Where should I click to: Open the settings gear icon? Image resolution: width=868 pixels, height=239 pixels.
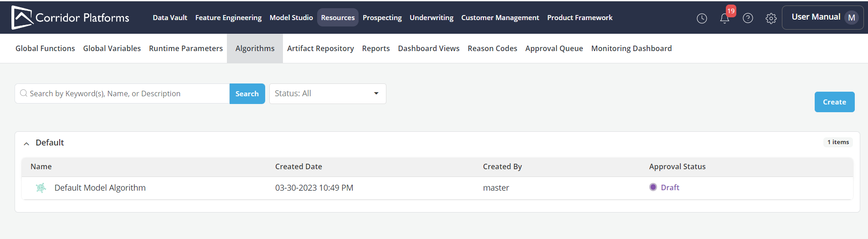(771, 18)
